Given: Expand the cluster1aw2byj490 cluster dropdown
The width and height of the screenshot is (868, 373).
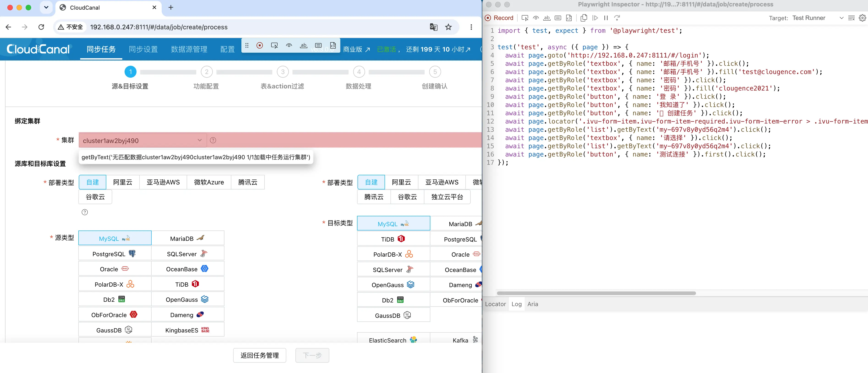Looking at the screenshot, I should [x=142, y=140].
